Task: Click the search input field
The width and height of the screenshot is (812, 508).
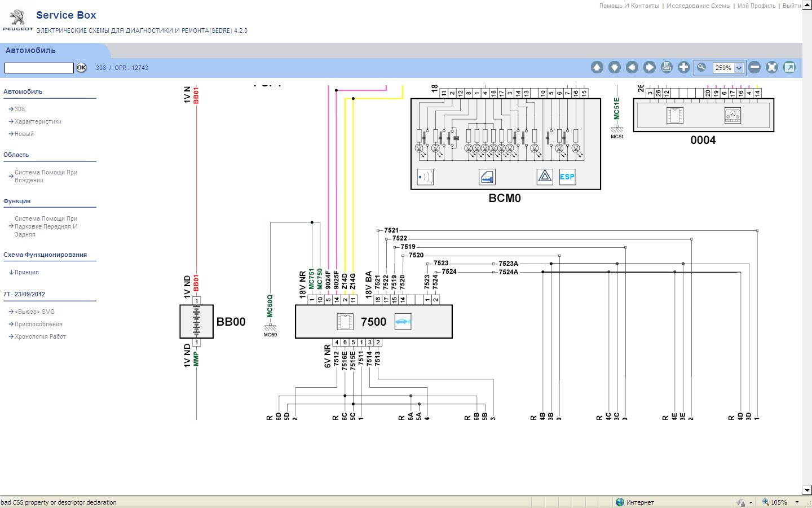Action: (39, 68)
